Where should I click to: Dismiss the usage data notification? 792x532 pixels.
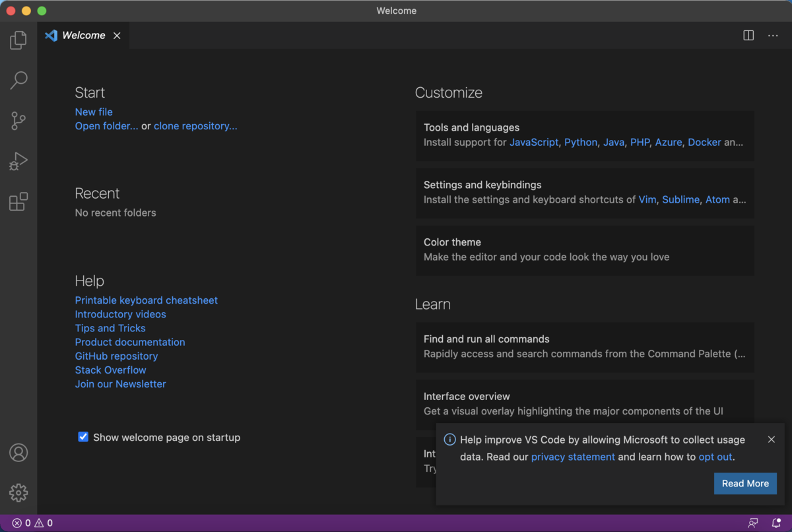point(772,440)
